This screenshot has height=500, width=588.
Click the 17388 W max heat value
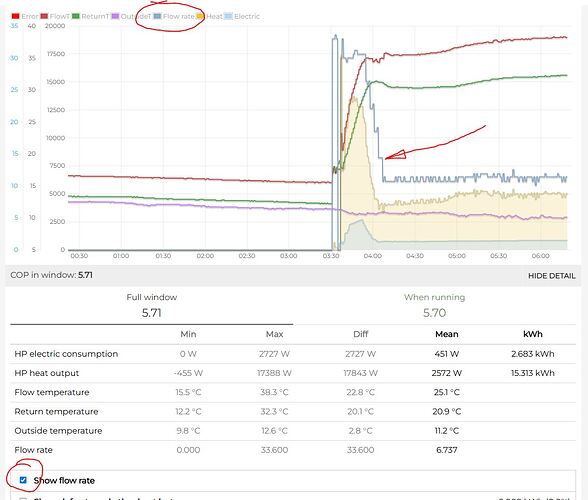tap(274, 373)
